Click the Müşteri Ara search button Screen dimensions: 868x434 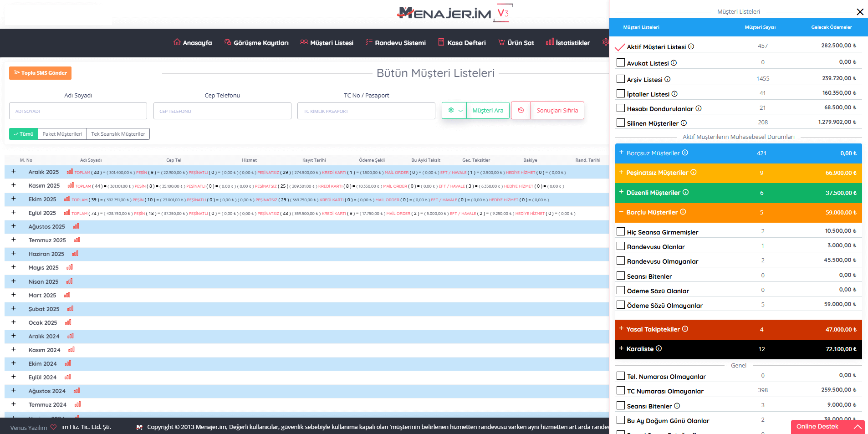(488, 111)
